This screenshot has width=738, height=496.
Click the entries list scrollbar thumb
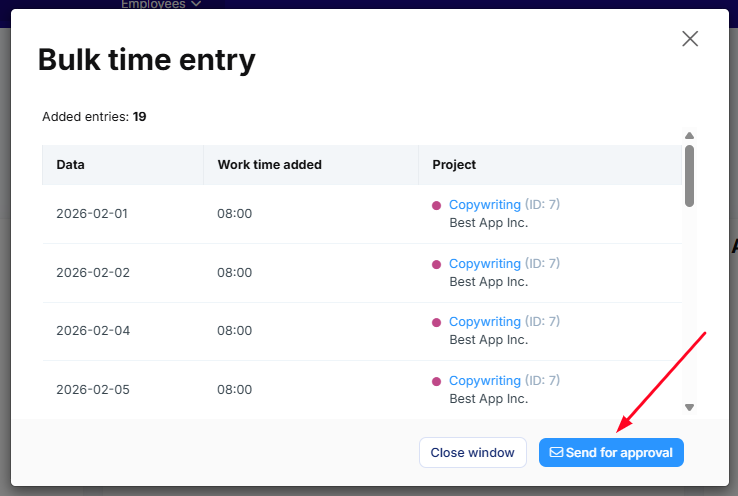[x=689, y=176]
